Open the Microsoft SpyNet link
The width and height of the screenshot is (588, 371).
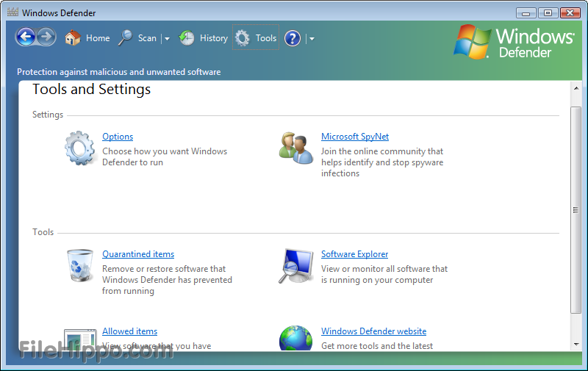[355, 137]
